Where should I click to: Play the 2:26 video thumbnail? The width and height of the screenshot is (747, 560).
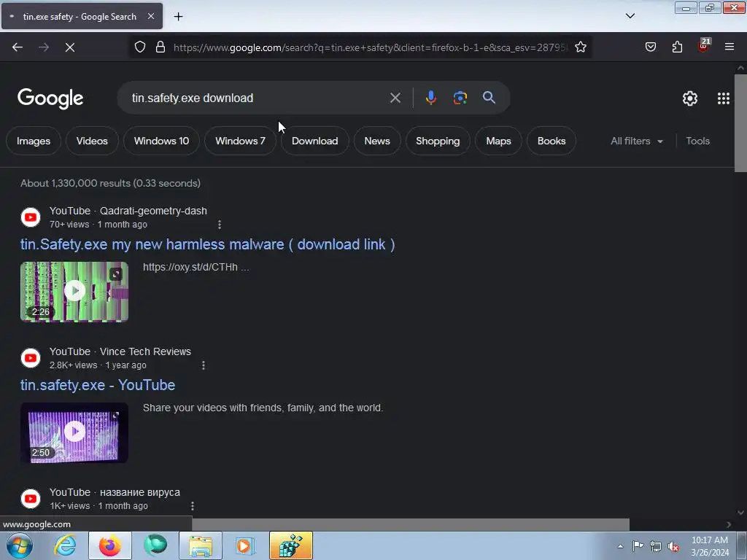click(74, 292)
